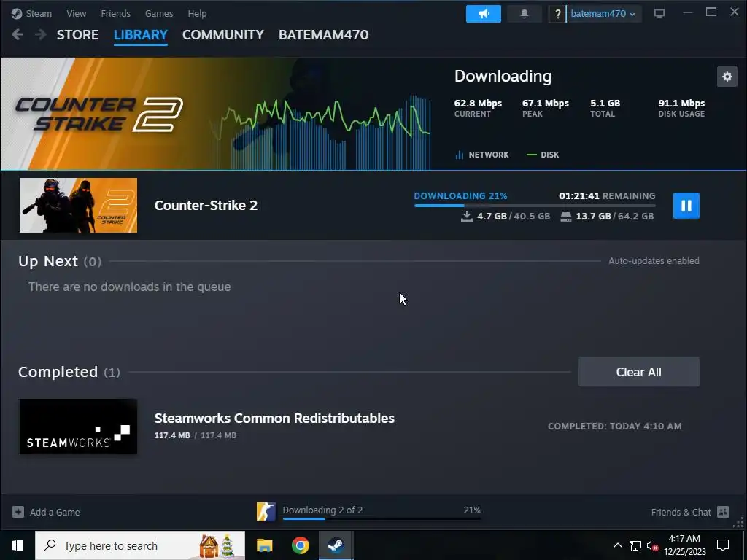
Task: Click the bottom download progress bar
Action: [382, 518]
